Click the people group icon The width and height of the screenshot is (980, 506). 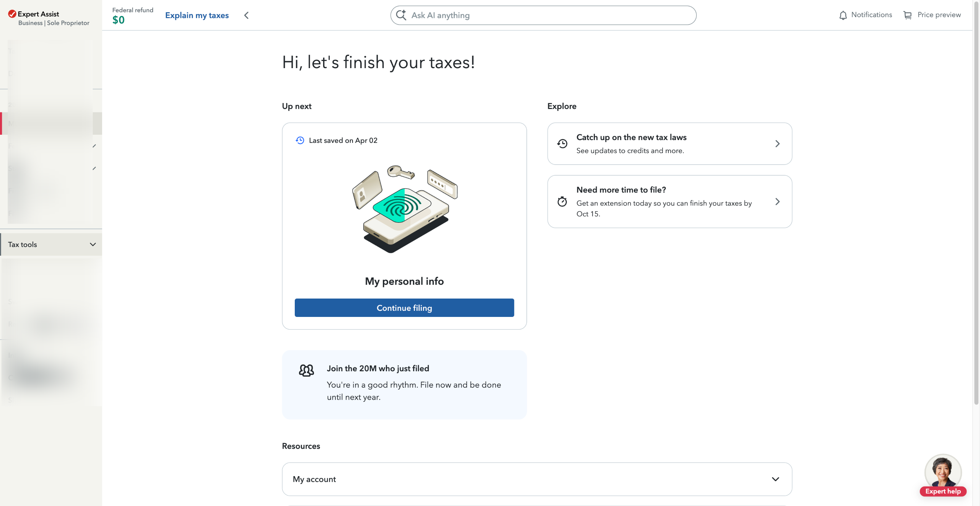pos(306,370)
